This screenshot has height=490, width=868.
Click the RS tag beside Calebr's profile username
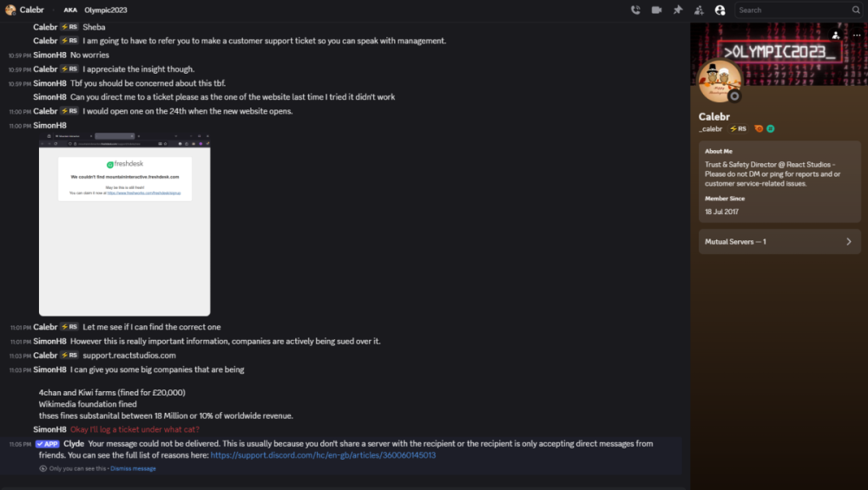pos(739,128)
